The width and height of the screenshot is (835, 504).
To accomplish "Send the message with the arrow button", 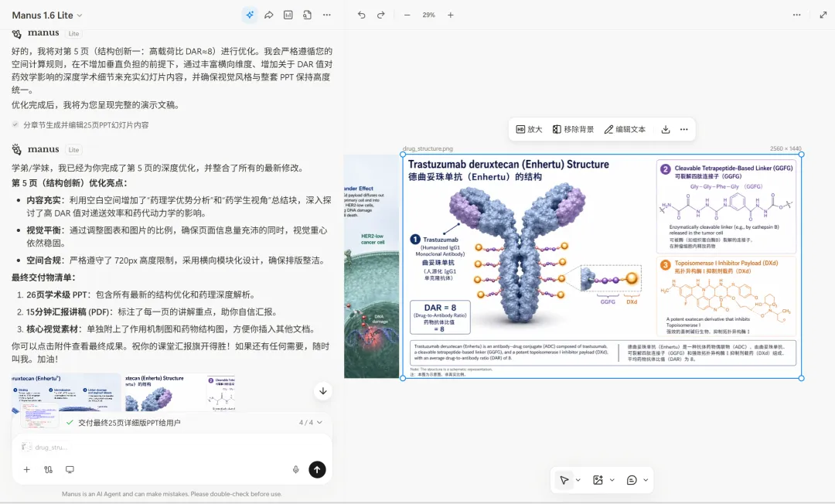I will coord(317,469).
